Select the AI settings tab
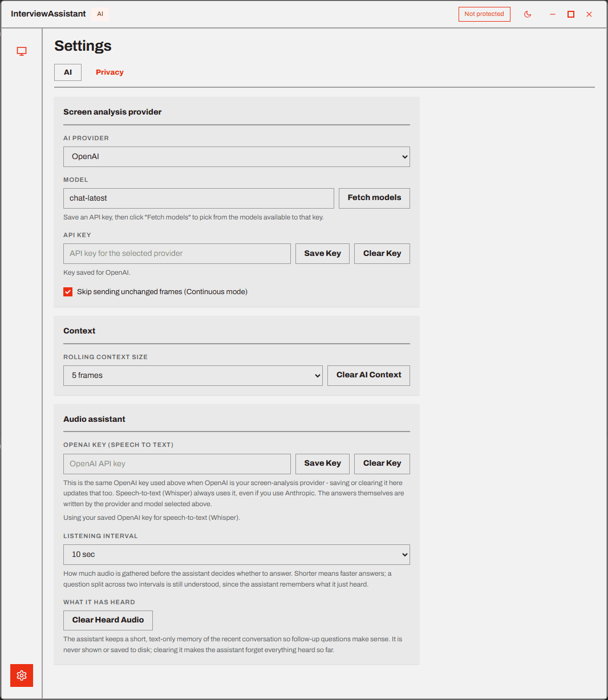The image size is (608, 700). 68,72
